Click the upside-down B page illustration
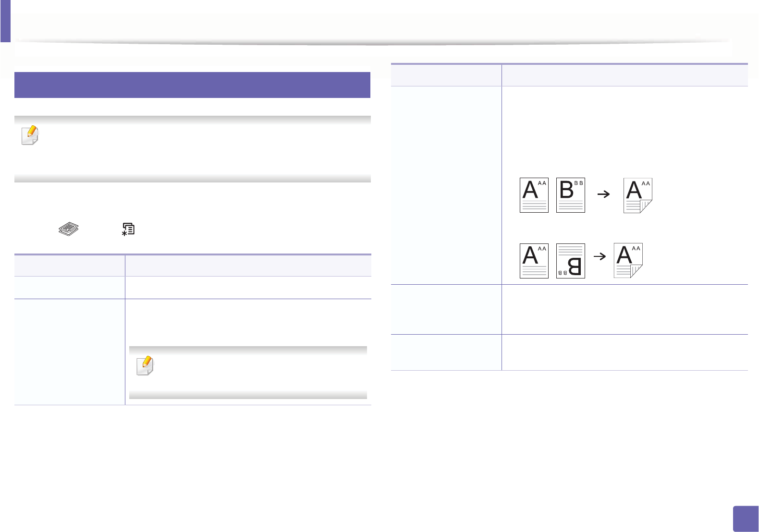The width and height of the screenshot is (759, 532). [570, 261]
